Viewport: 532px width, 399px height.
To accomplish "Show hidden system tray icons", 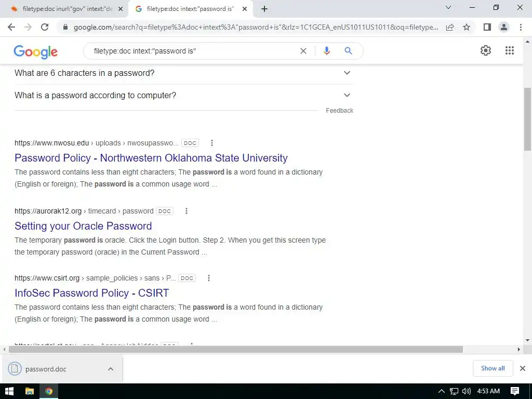I will pos(441,391).
